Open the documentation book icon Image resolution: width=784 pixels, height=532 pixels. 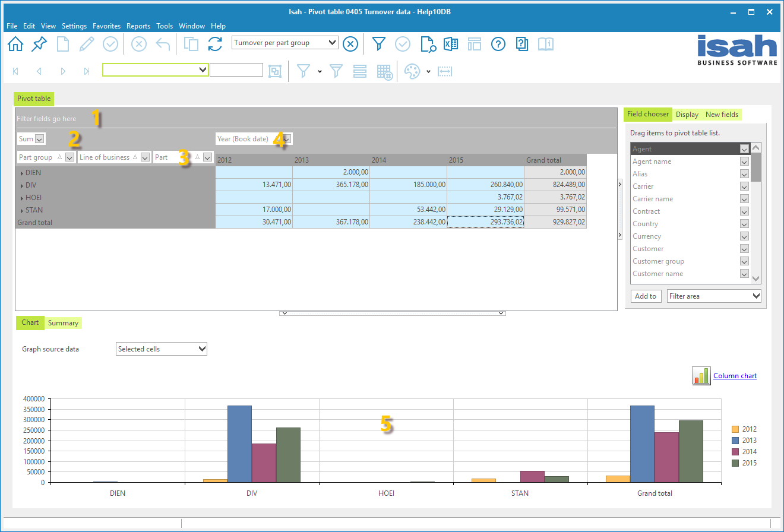pyautogui.click(x=546, y=43)
